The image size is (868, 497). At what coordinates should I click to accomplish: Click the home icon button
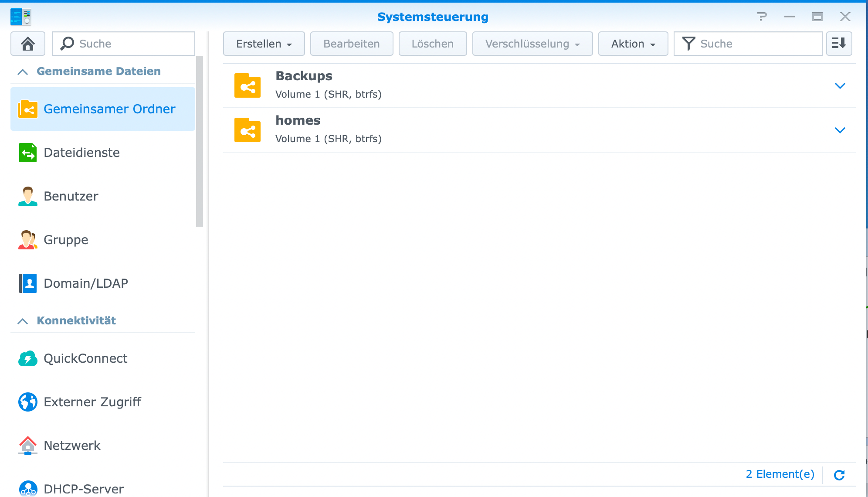[x=28, y=44]
